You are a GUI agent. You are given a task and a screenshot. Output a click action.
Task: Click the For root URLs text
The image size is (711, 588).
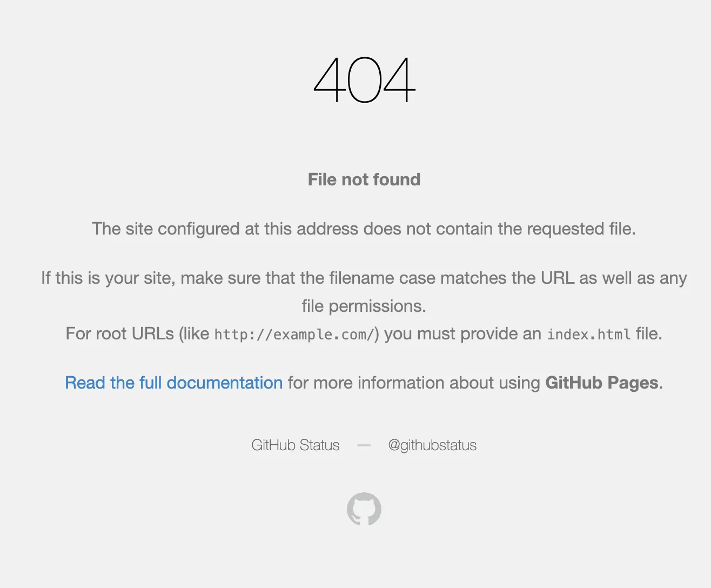coord(120,333)
